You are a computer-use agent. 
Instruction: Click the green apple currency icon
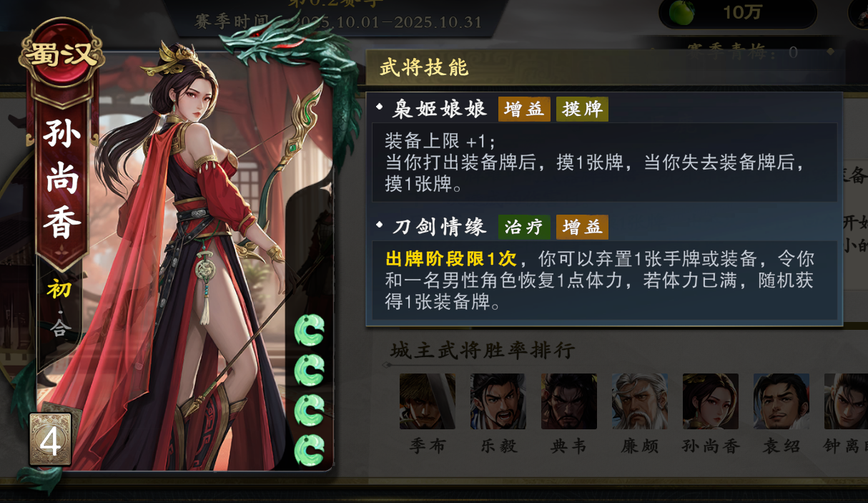681,12
